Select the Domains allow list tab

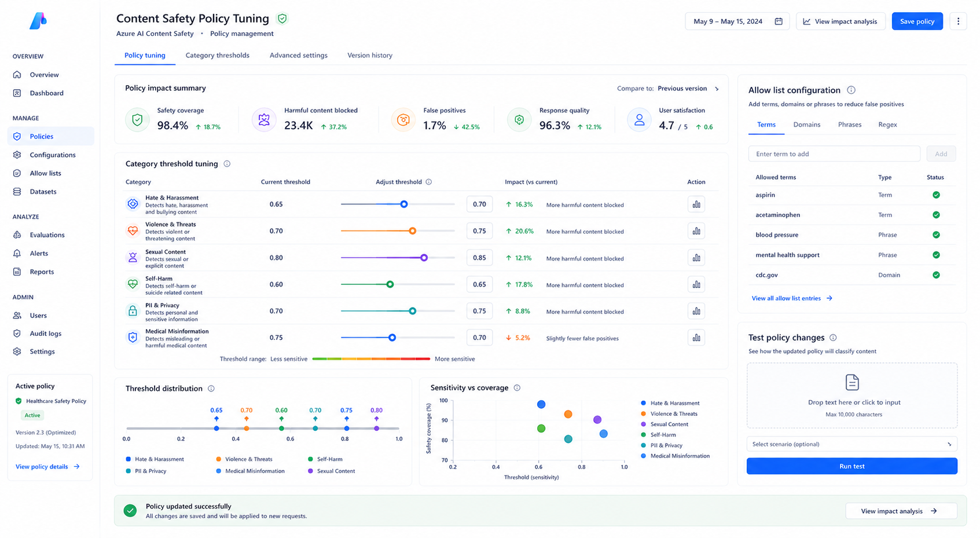click(806, 125)
